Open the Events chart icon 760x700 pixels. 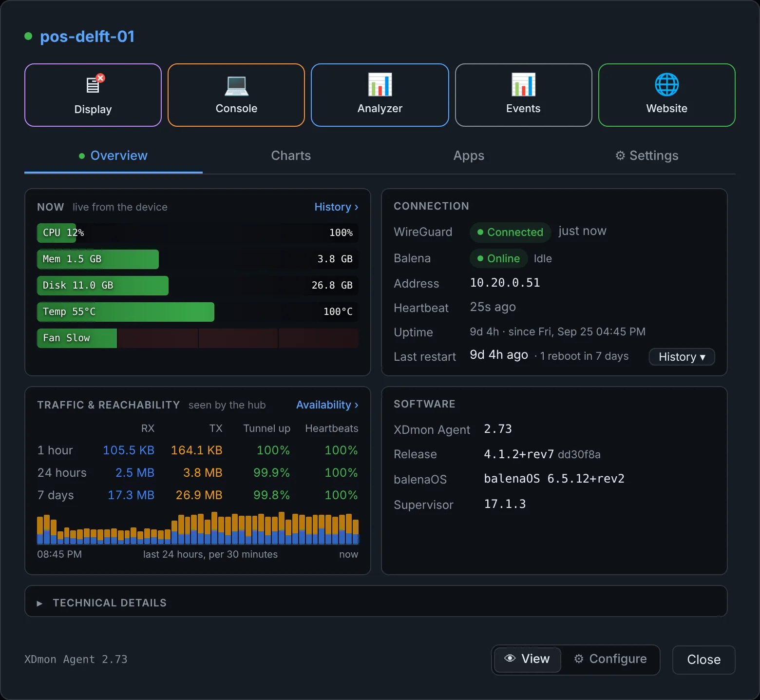point(523,85)
